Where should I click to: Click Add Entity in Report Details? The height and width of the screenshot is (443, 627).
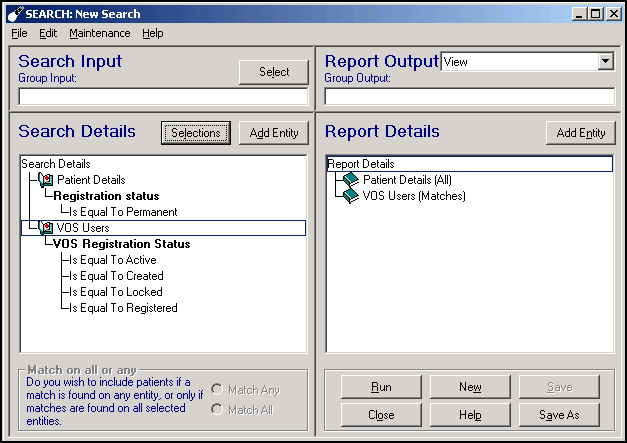point(580,133)
